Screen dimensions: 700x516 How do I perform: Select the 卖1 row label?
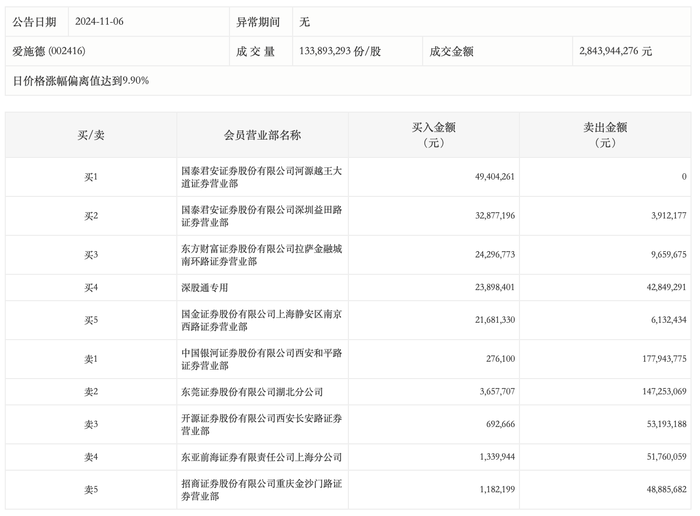pyautogui.click(x=91, y=359)
